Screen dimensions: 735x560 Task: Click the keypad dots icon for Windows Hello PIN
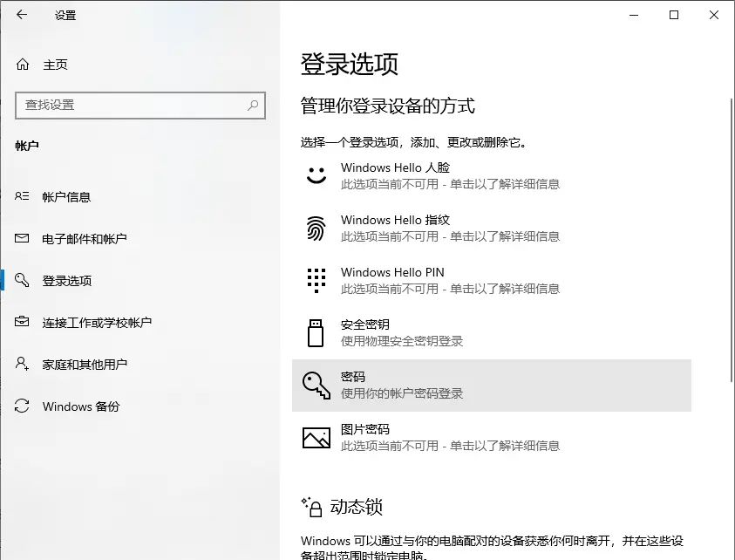click(x=316, y=281)
